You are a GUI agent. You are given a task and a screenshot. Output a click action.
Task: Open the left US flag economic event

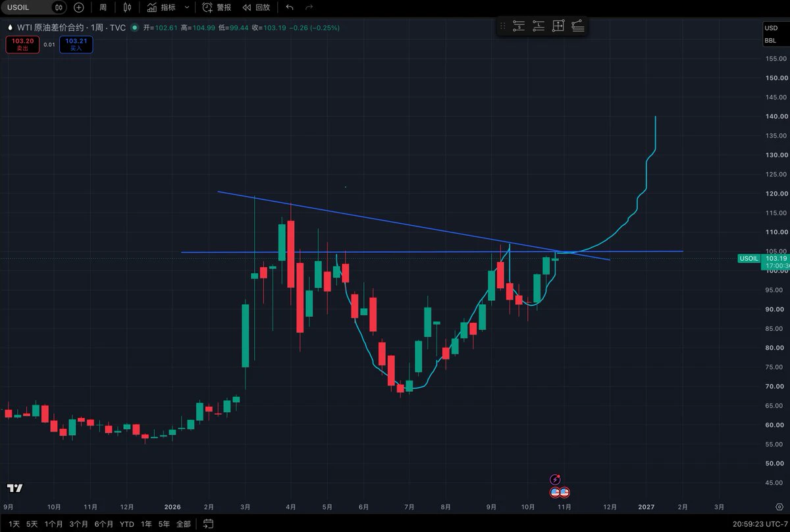(555, 492)
